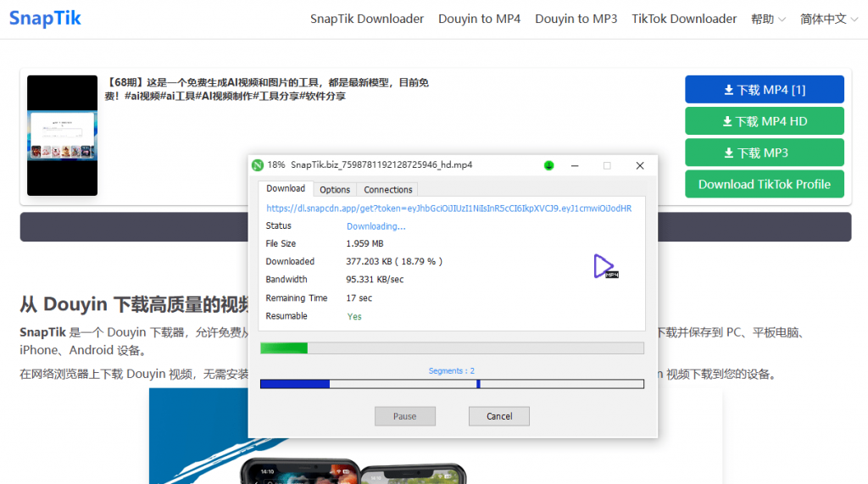Click the 下载 MP4 [1] button

point(764,90)
